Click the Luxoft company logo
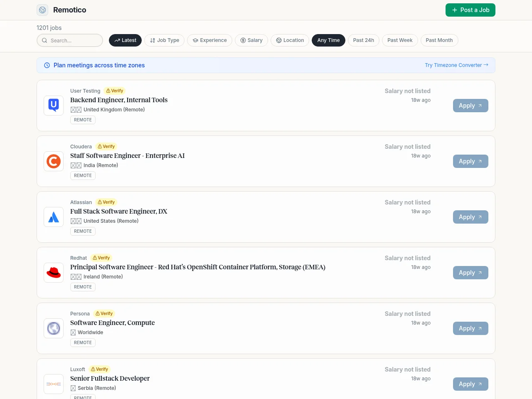The image size is (532, 399). (54, 384)
